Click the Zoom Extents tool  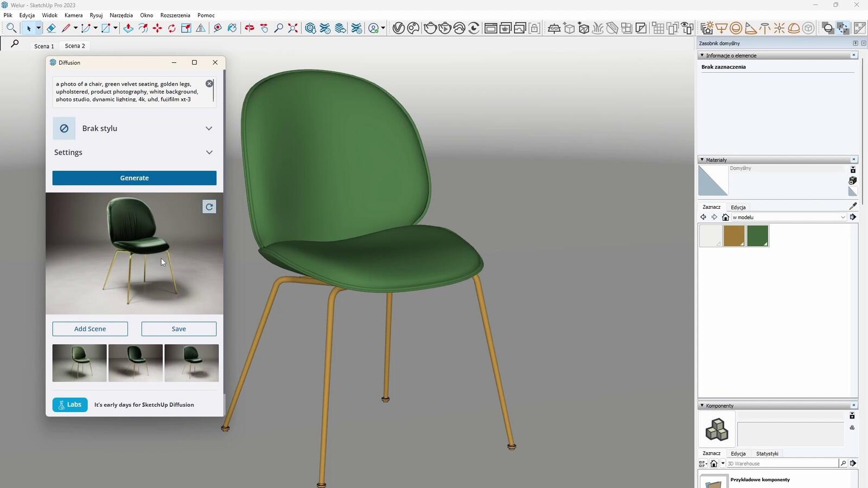tap(293, 28)
